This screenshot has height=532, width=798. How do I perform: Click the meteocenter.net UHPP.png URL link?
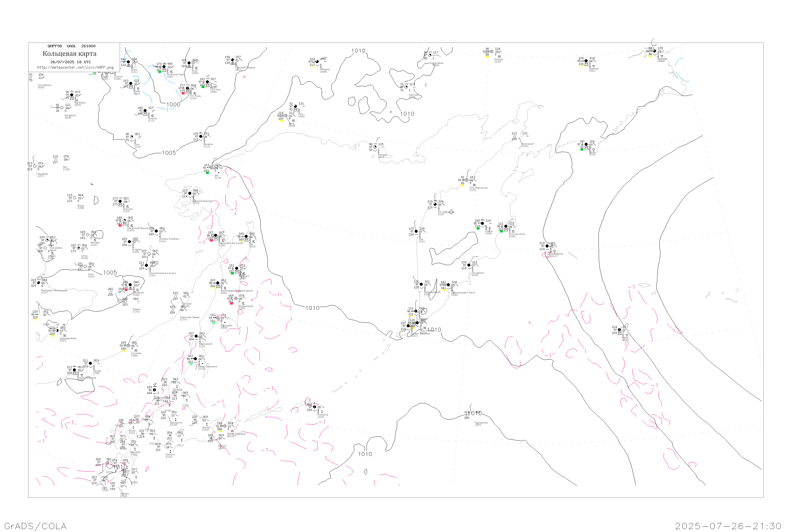point(75,68)
